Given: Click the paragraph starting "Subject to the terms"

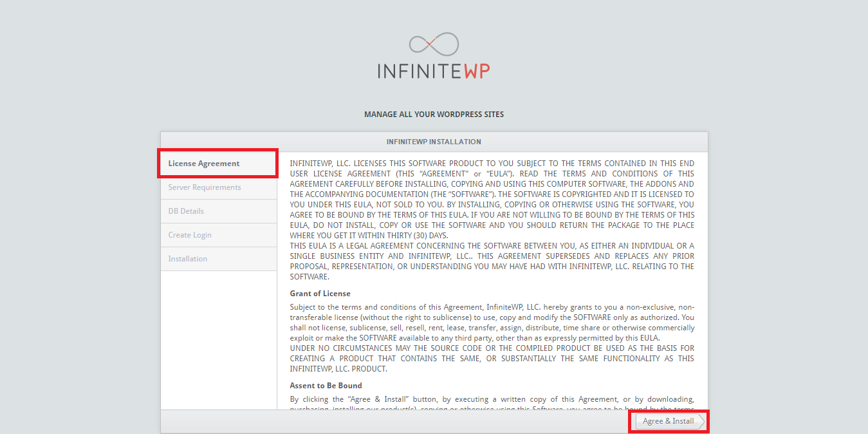Looking at the screenshot, I should [x=492, y=323].
